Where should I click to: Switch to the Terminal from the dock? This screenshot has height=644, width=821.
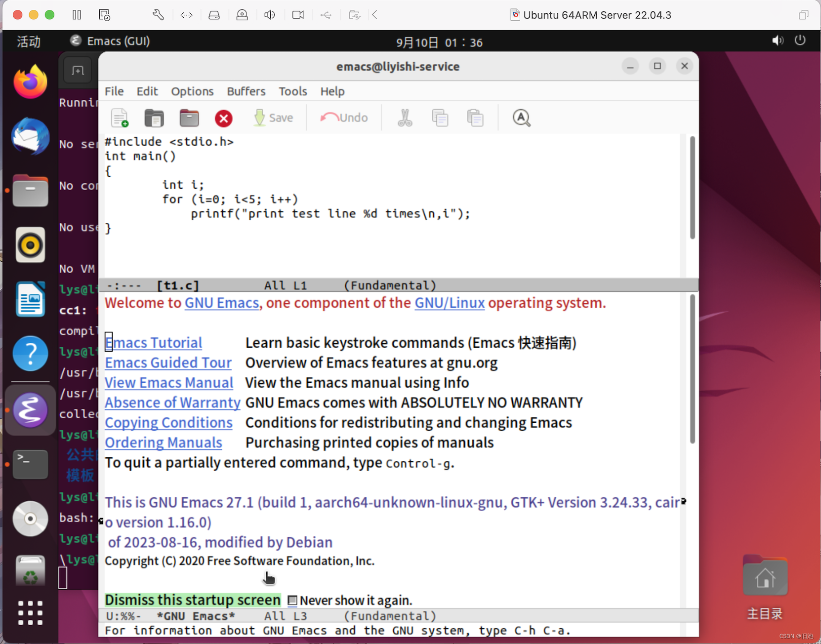(30, 464)
